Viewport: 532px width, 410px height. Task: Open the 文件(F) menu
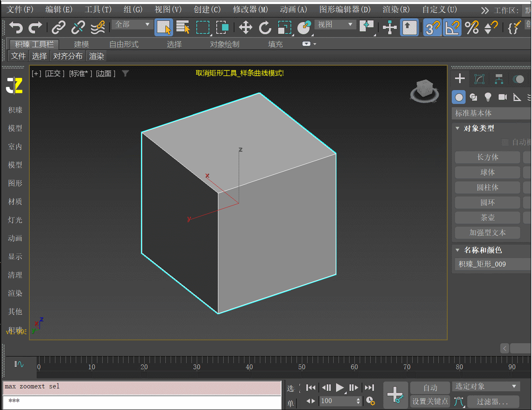[x=20, y=9]
